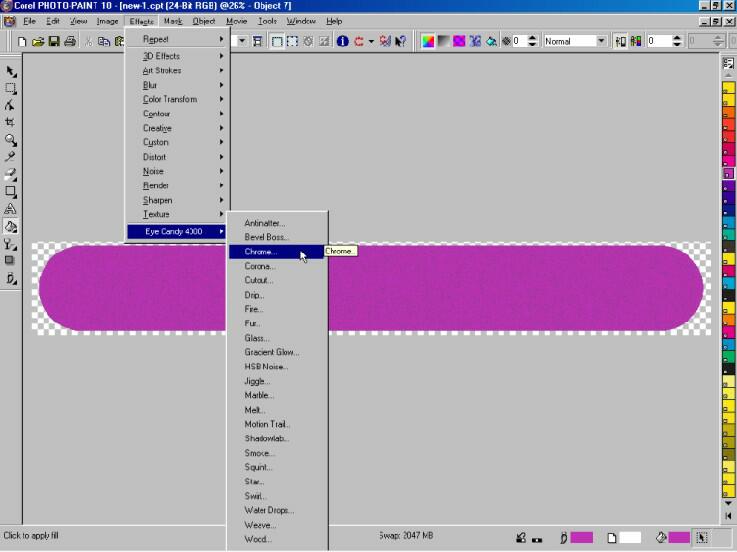
Task: Click the swap colors icon in status bar
Action: coord(521,537)
